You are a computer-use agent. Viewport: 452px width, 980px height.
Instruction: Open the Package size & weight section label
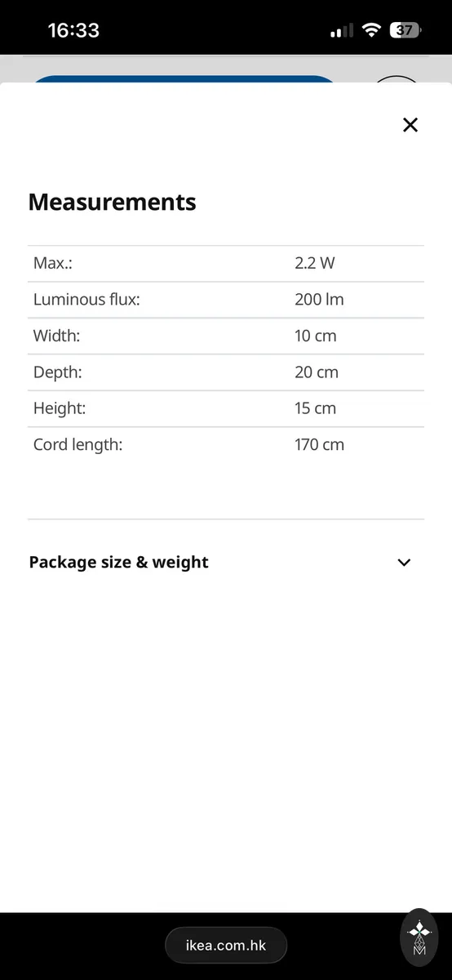click(119, 563)
